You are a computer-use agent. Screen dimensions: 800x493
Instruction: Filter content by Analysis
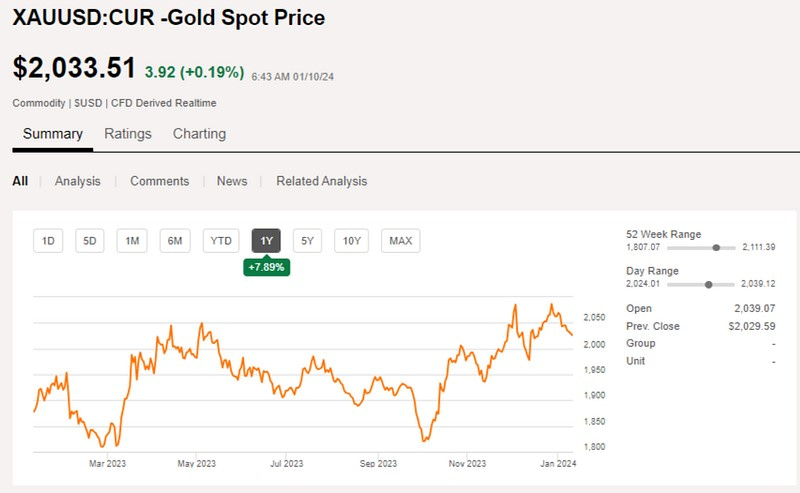pyautogui.click(x=77, y=181)
